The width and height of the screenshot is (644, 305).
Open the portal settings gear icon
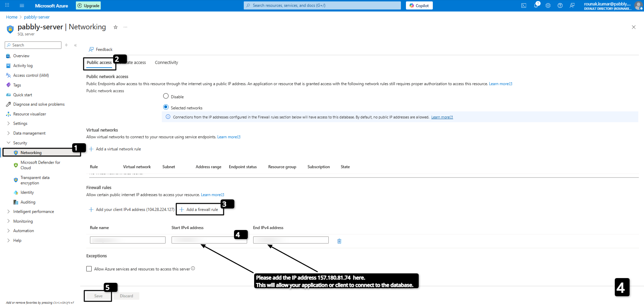(548, 6)
